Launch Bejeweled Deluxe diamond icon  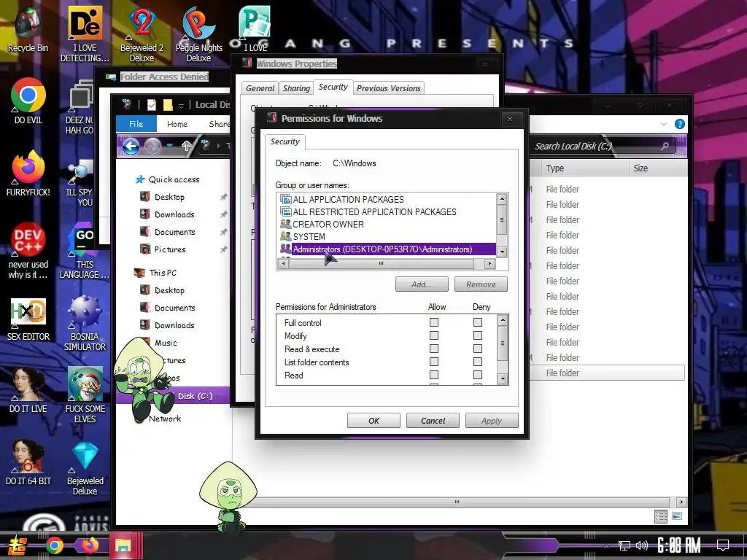click(x=85, y=469)
